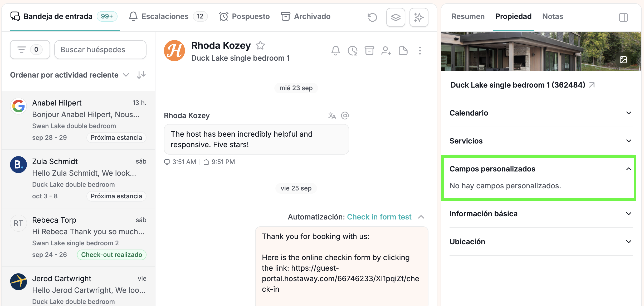
Task: Expand the Calendario section
Action: [x=541, y=113]
